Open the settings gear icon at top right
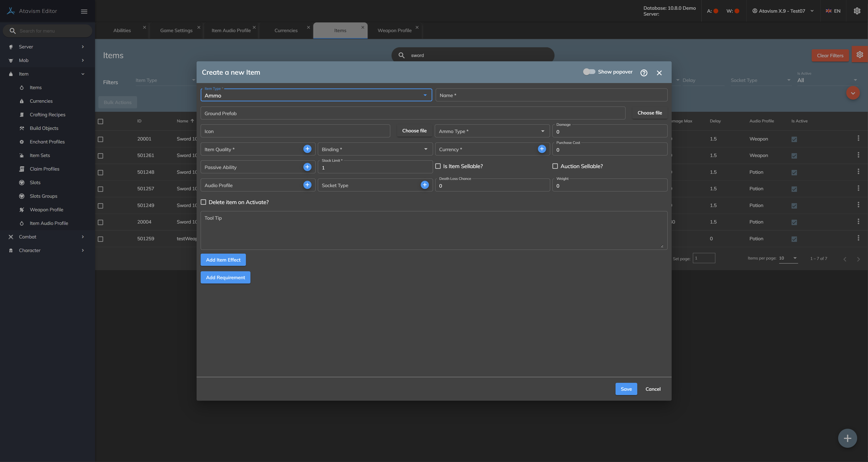 [857, 11]
